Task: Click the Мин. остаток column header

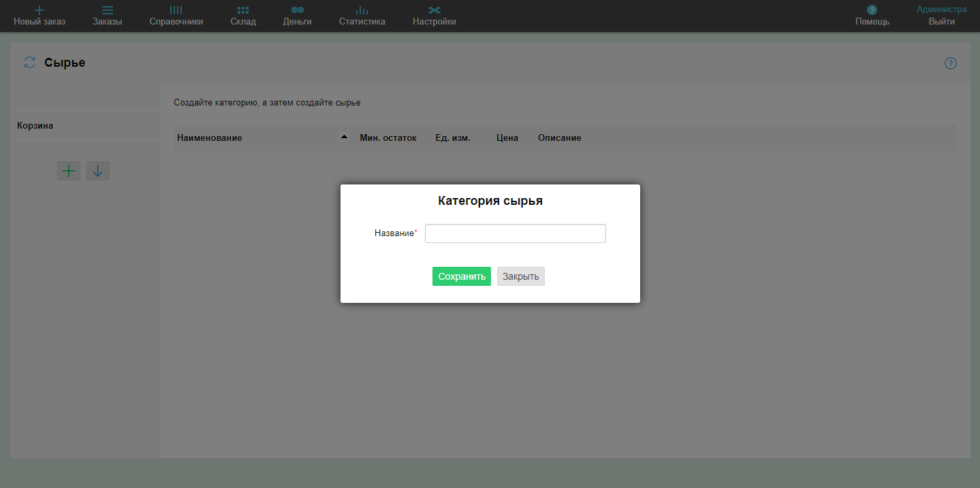Action: (x=388, y=137)
